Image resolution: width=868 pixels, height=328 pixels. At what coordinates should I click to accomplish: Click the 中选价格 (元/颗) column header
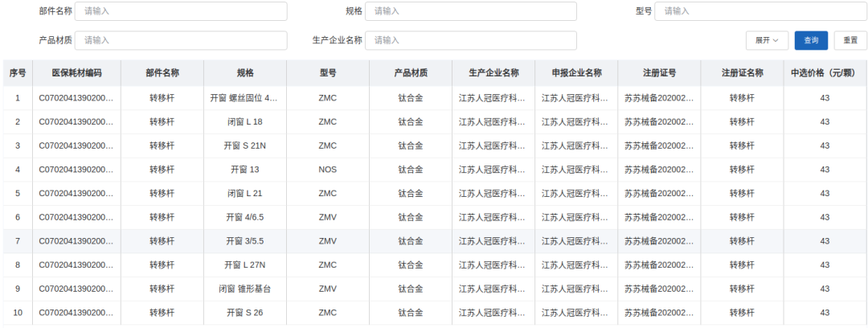pos(825,73)
